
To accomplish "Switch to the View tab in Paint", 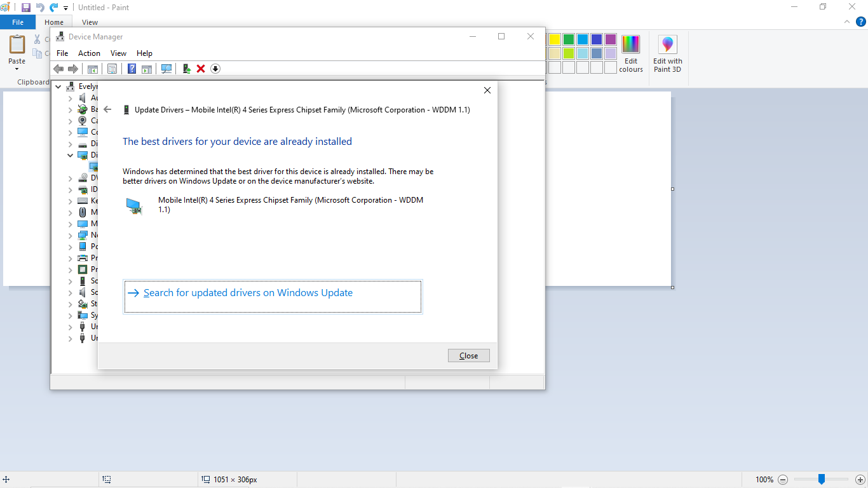I will click(x=90, y=22).
